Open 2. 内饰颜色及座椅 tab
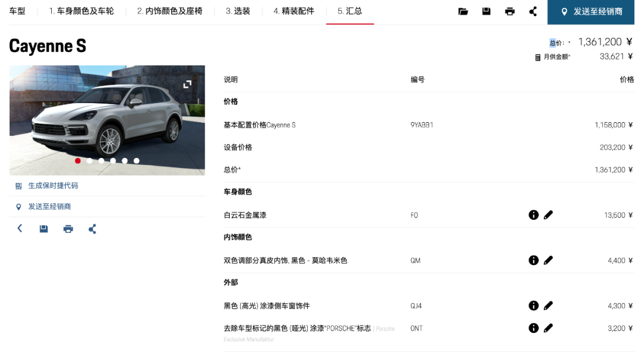Screen dimensions: 644x352 [x=169, y=11]
